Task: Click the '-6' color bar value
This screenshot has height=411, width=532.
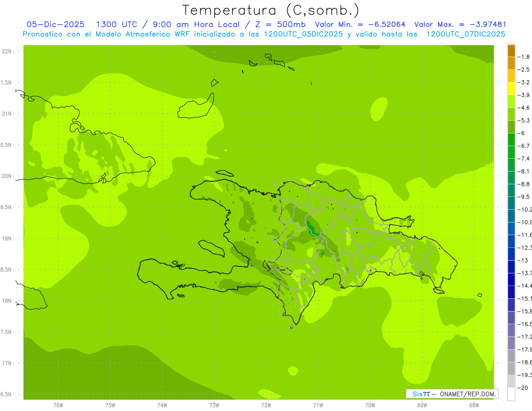Action: pos(522,133)
